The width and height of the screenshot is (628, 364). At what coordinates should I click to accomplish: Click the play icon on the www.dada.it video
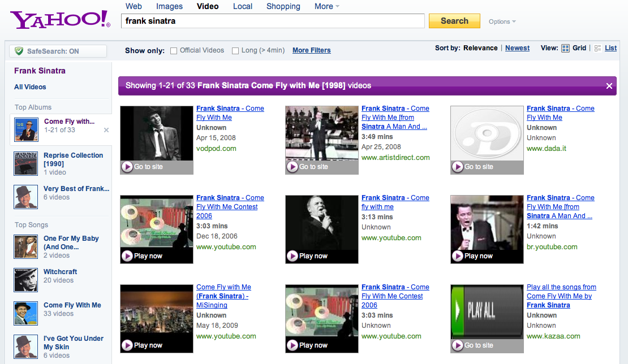click(x=457, y=167)
